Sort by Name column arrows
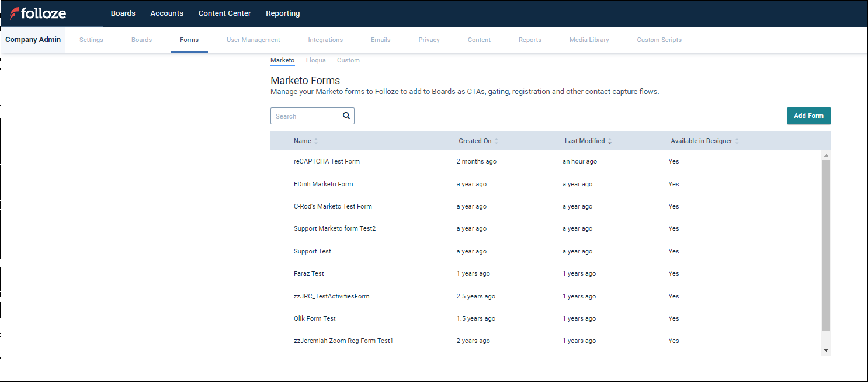The image size is (868, 382). tap(316, 141)
